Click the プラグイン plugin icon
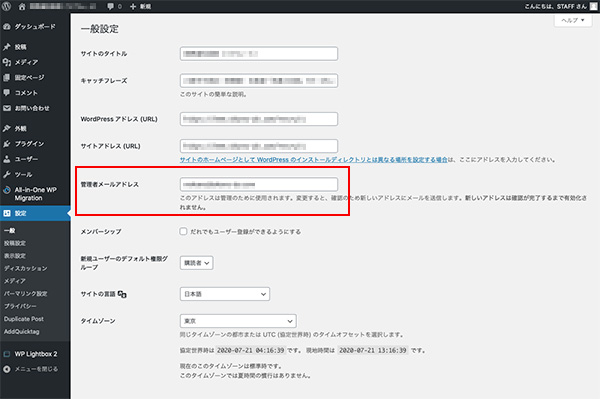This screenshot has width=600, height=399. tap(7, 144)
